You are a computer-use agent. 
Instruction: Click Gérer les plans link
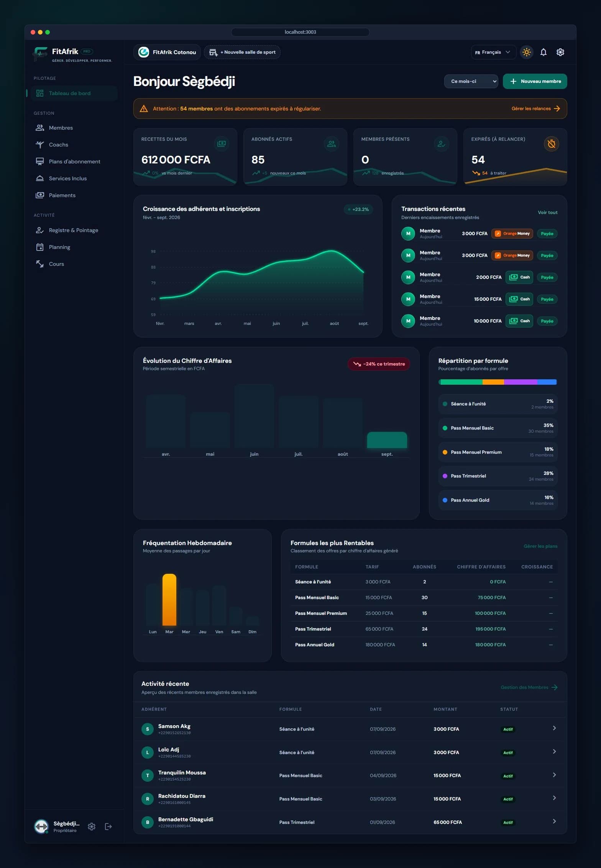540,546
